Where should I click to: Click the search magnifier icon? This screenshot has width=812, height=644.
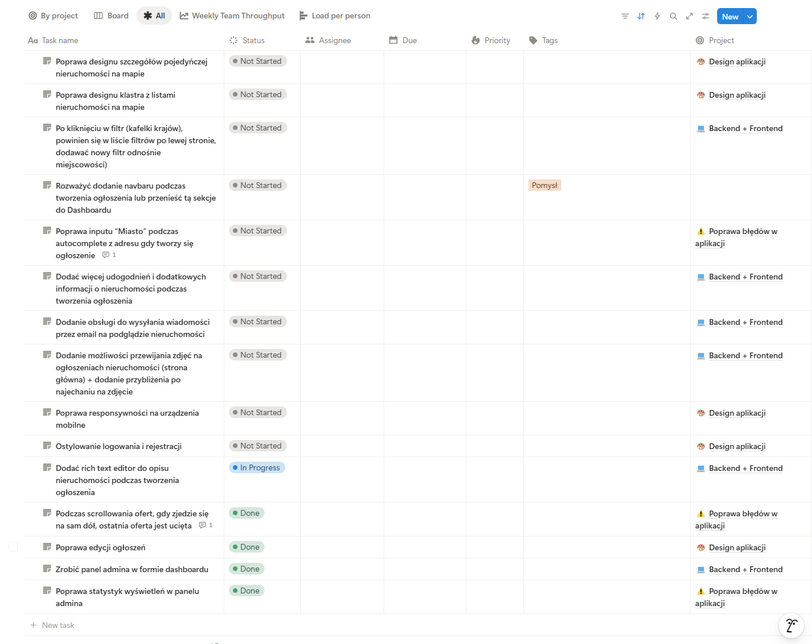pyautogui.click(x=673, y=16)
